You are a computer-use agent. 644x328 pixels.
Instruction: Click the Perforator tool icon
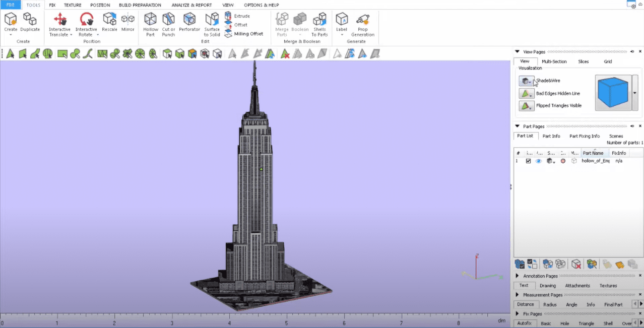click(189, 20)
